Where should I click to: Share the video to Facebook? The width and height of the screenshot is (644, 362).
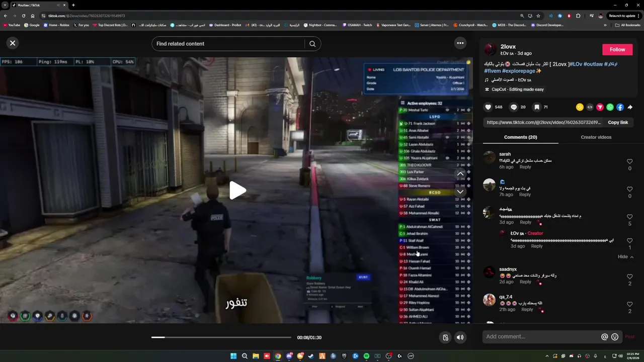point(620,107)
